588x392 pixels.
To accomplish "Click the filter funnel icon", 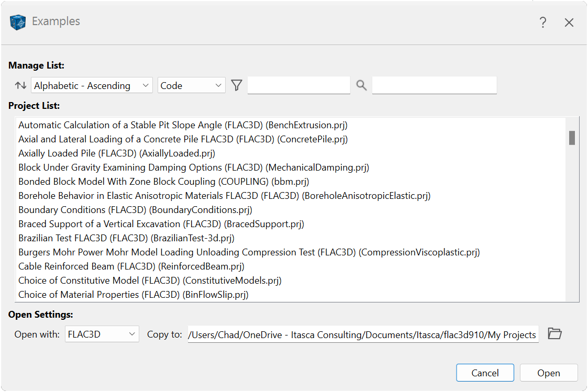I will click(237, 85).
